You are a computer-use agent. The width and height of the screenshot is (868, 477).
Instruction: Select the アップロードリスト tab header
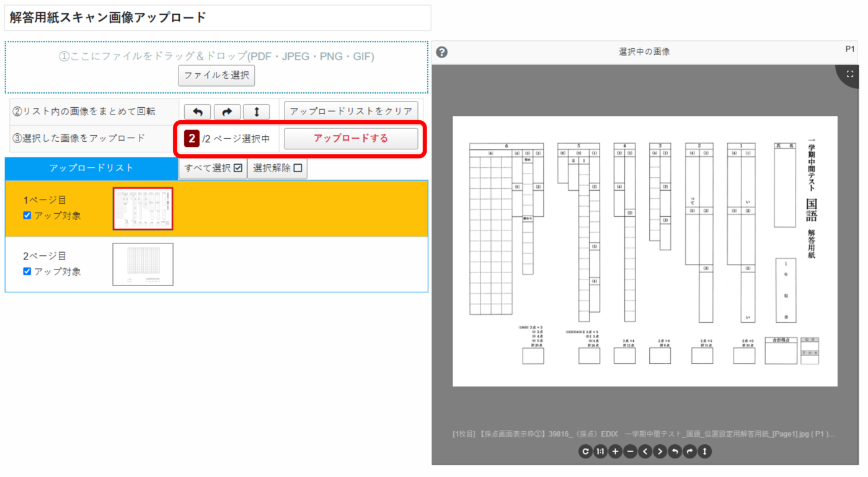click(91, 168)
